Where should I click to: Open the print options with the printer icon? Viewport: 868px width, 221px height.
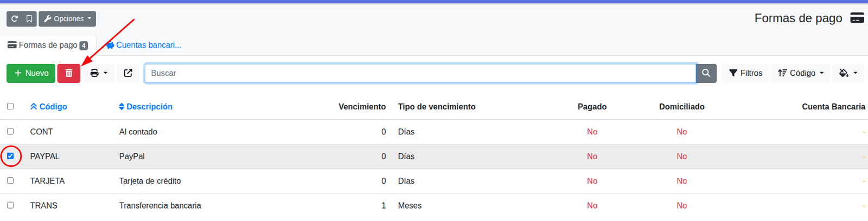click(99, 73)
